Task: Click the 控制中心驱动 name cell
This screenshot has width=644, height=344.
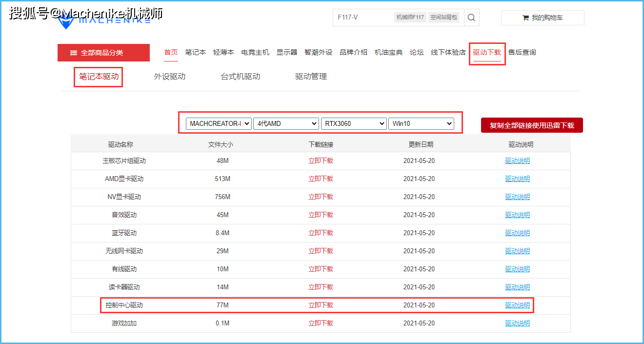Action: (x=124, y=305)
